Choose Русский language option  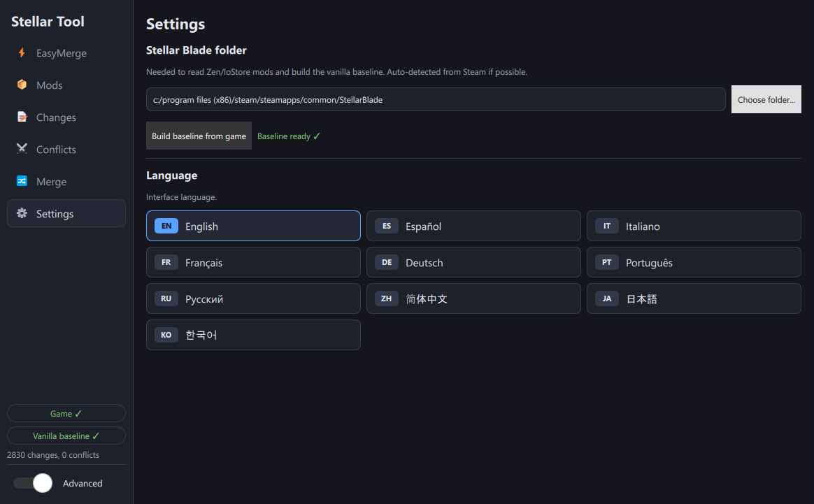253,298
